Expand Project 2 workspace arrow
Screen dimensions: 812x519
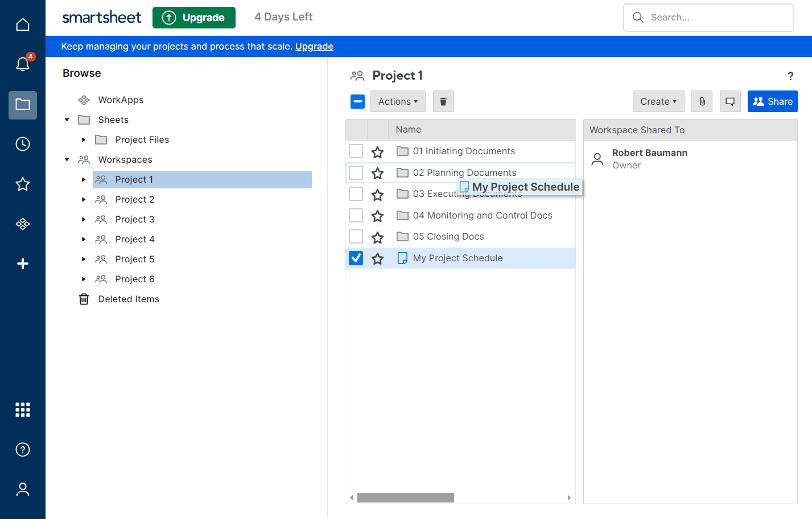click(x=84, y=199)
